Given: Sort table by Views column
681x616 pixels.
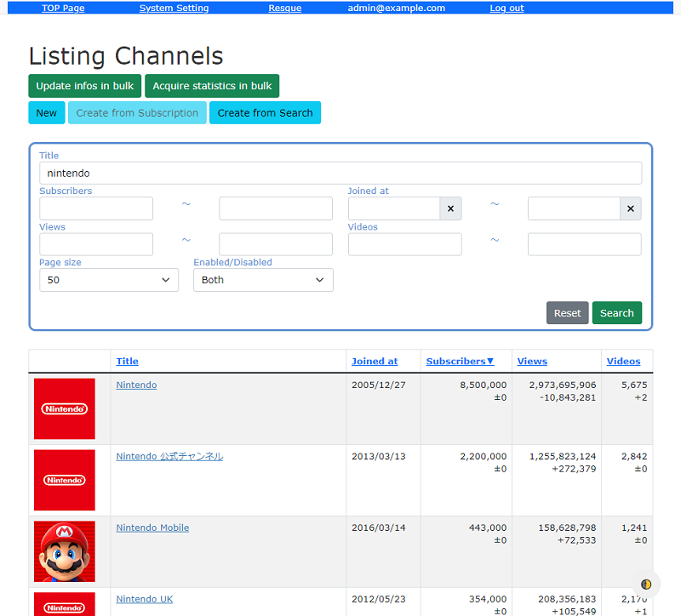Looking at the screenshot, I should [x=532, y=362].
